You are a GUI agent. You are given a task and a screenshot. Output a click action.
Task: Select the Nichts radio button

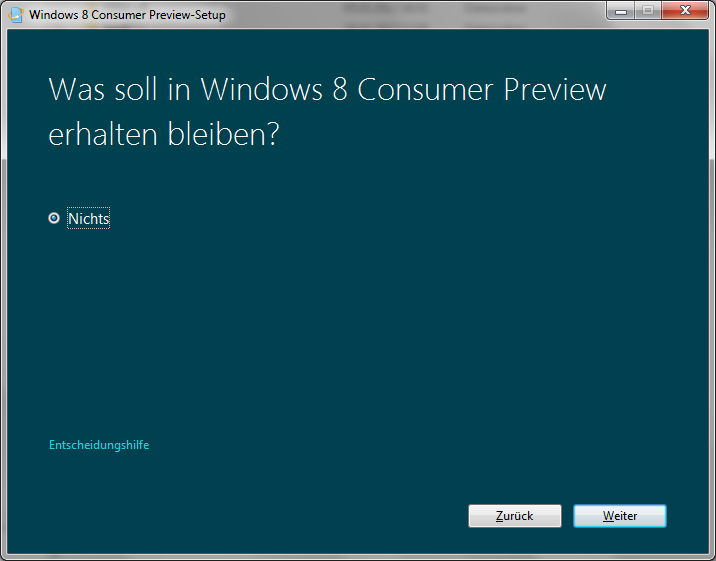[54, 218]
